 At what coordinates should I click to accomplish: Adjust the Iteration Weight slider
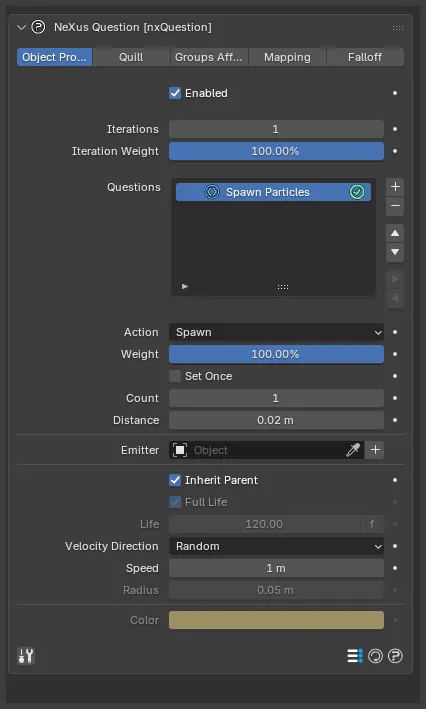click(276, 151)
